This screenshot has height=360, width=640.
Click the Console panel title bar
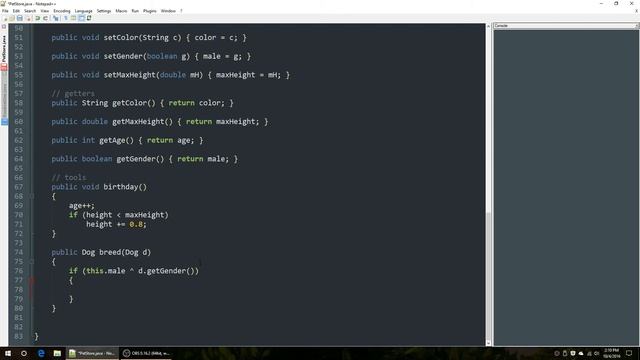pyautogui.click(x=566, y=26)
